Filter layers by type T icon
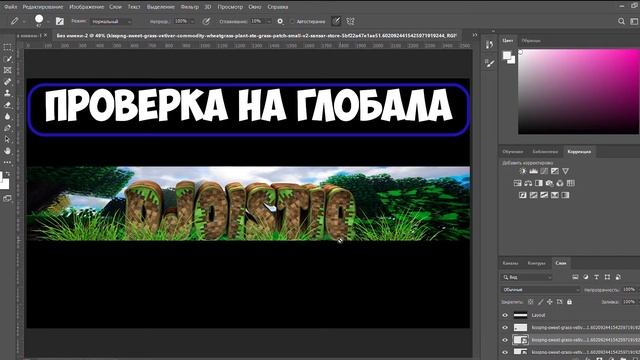 tap(596, 277)
